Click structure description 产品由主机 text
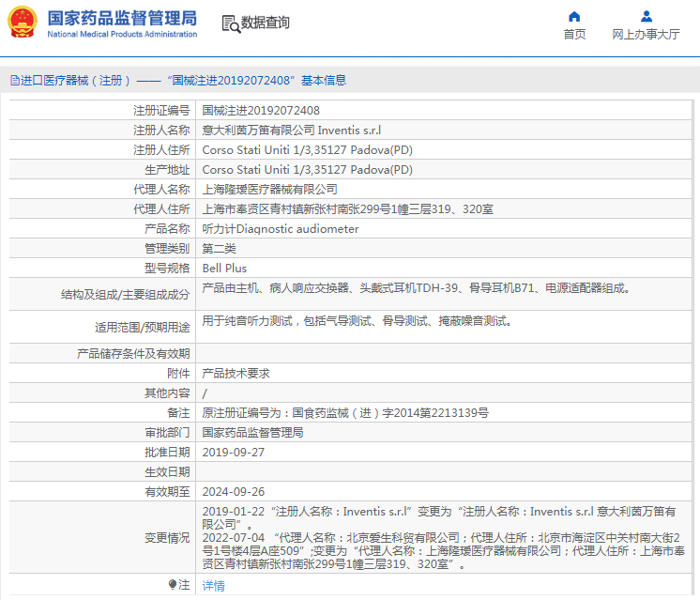Image resolution: width=700 pixels, height=600 pixels. pos(417,288)
